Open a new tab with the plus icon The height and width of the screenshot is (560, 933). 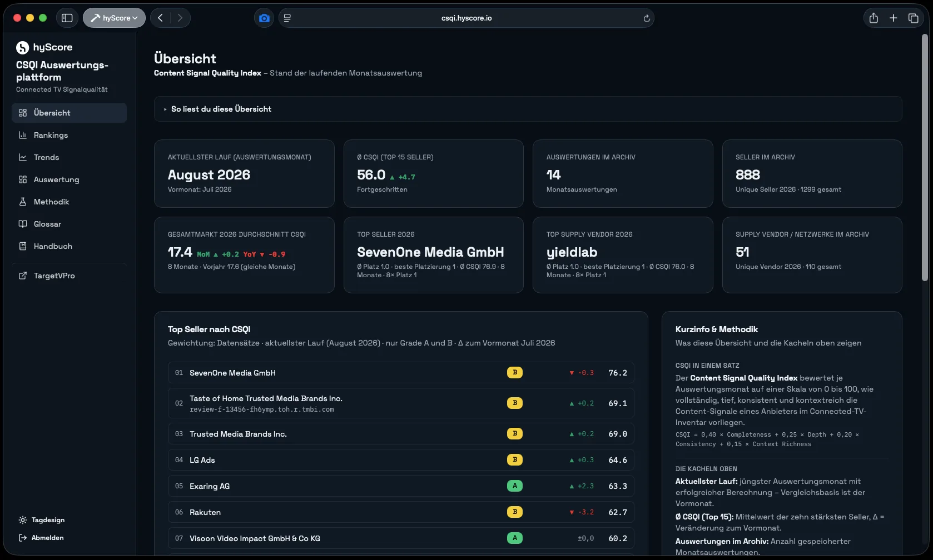coord(894,18)
